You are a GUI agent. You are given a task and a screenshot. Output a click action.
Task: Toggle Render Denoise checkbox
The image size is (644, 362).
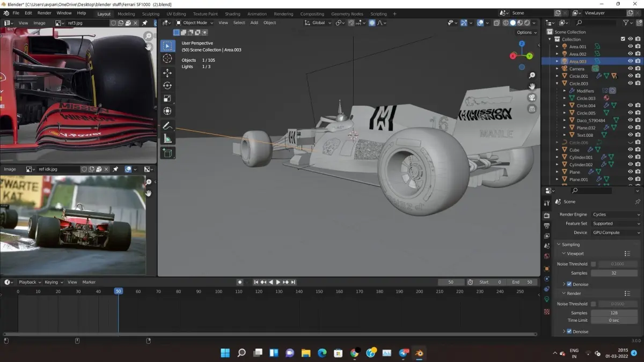click(569, 331)
